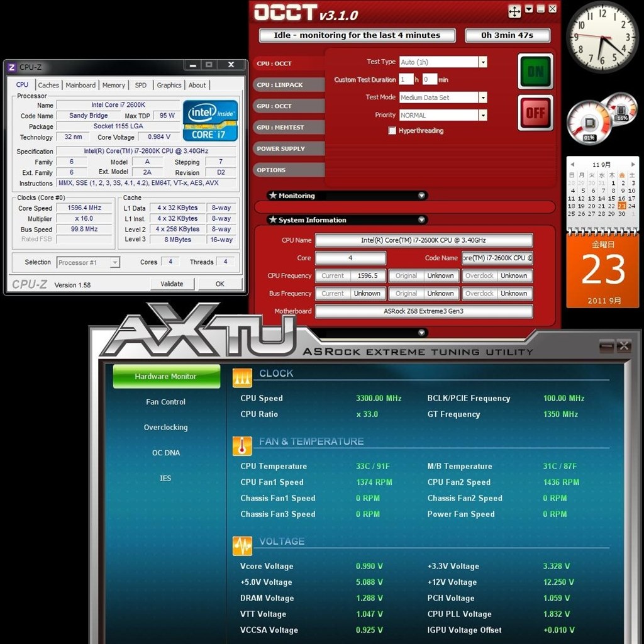This screenshot has height=644, width=644.
Task: Click the CPU-Z Core Speed 1596.4 MHz value
Action: point(84,208)
